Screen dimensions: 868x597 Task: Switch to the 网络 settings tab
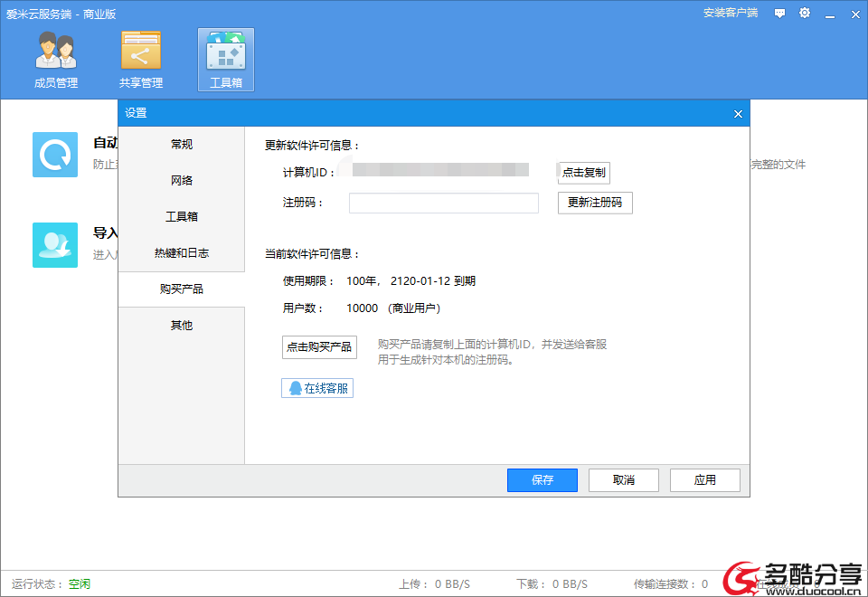pyautogui.click(x=182, y=181)
